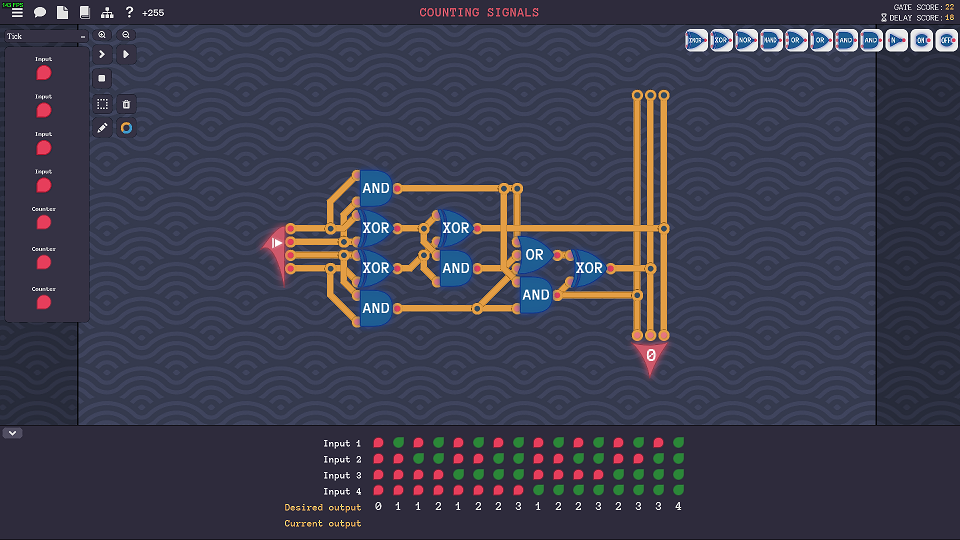Toggle the topmost Counter pin in Tick panel
960x540 pixels.
click(44, 223)
